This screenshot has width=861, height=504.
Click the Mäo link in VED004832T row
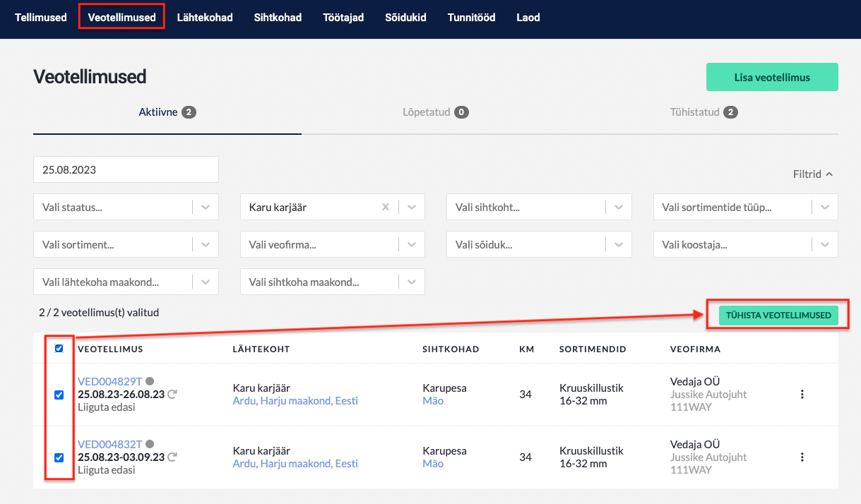point(433,464)
